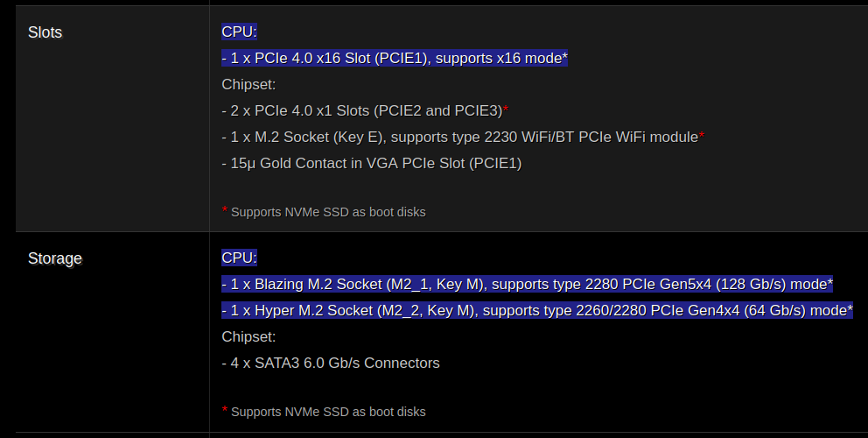
Task: Click the 15μ Gold Contact line
Action: (x=371, y=164)
